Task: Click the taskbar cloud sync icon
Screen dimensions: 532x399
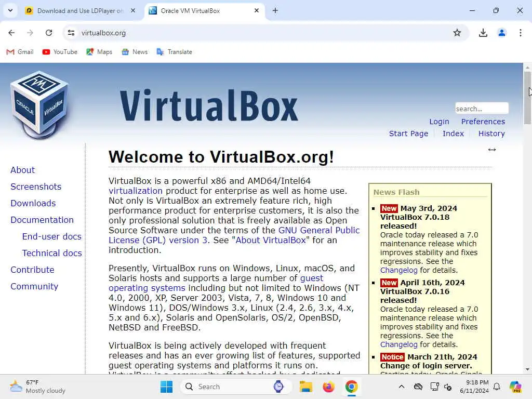Action: point(418,387)
